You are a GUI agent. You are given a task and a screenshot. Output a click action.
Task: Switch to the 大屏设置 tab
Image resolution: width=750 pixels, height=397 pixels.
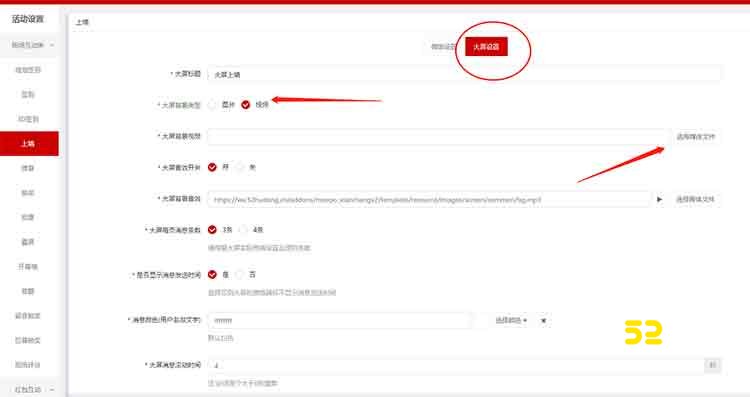(486, 46)
